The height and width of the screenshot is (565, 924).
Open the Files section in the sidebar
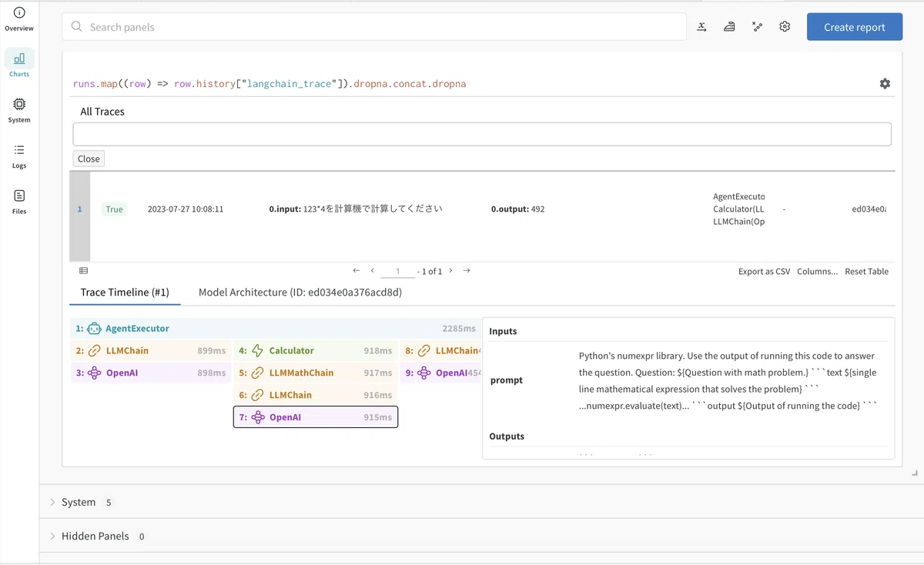19,202
